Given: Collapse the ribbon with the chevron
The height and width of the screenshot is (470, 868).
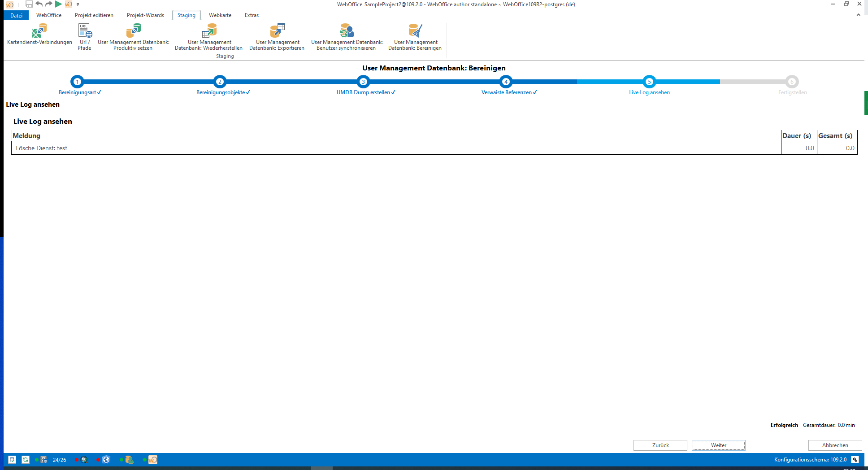Looking at the screenshot, I should click(858, 14).
